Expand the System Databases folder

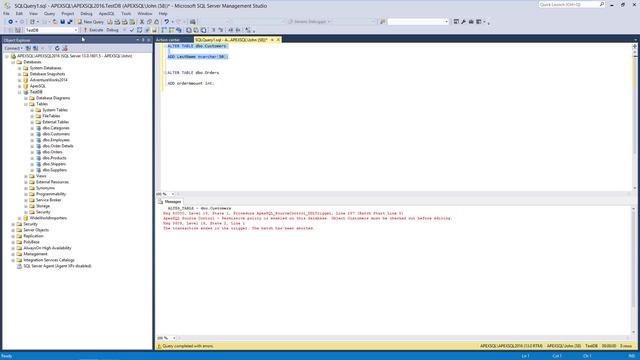pyautogui.click(x=19, y=68)
